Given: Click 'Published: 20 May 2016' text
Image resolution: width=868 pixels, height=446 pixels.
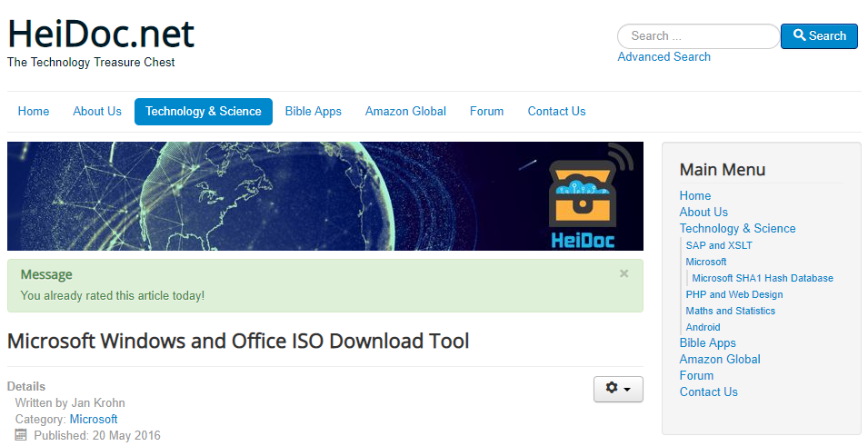Looking at the screenshot, I should pos(97,435).
